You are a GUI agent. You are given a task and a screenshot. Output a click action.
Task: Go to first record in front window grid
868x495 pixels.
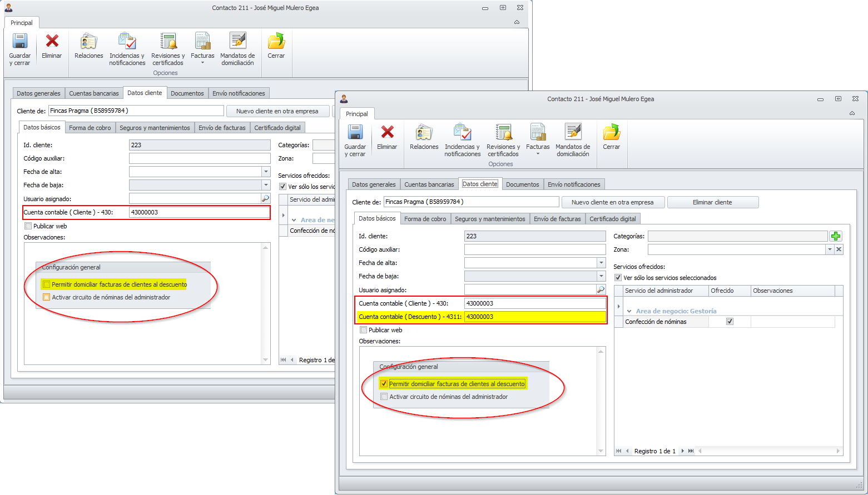619,451
